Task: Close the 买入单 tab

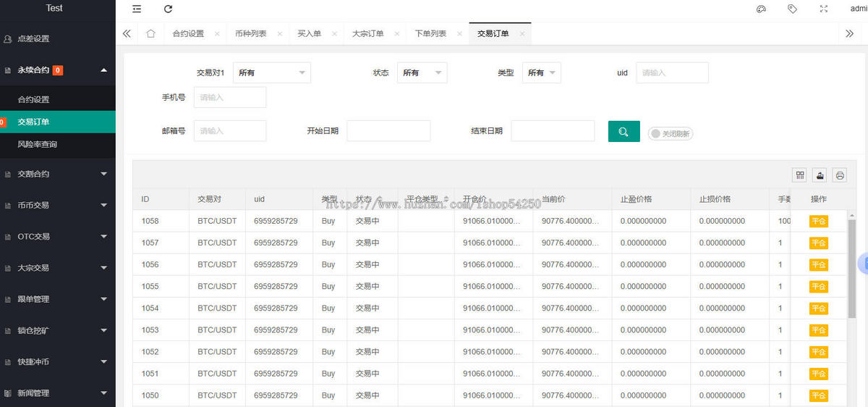Action: pos(333,34)
